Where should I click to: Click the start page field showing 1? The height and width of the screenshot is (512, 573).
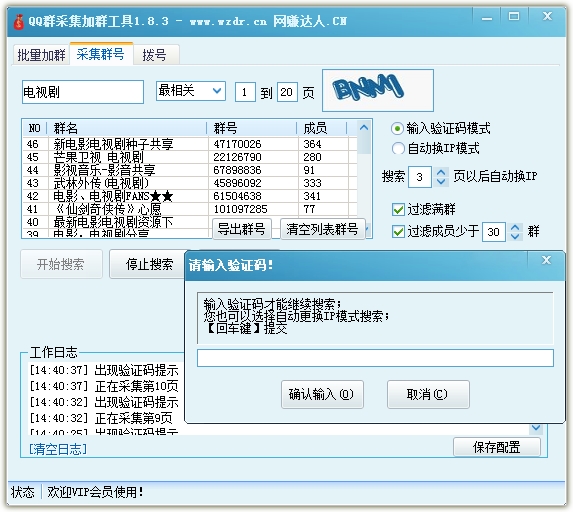(244, 92)
